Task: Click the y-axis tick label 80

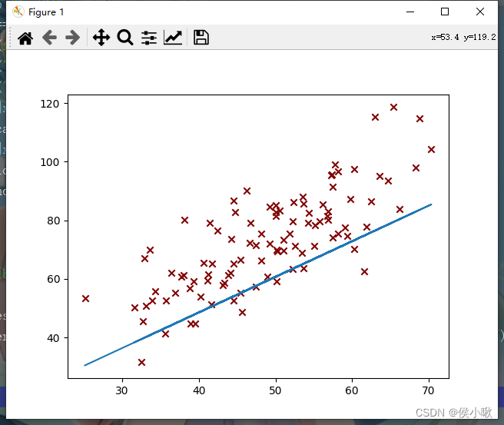Action: [53, 221]
